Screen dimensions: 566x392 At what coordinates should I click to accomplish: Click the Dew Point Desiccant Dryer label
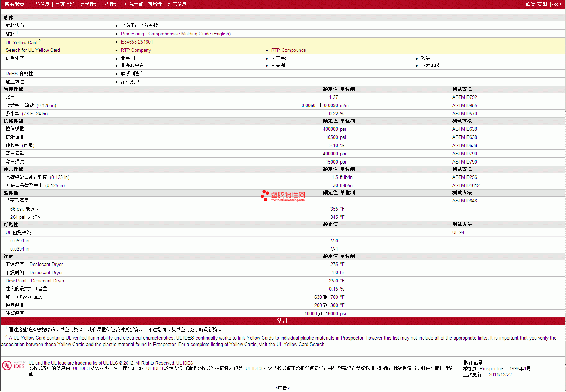[x=35, y=281]
